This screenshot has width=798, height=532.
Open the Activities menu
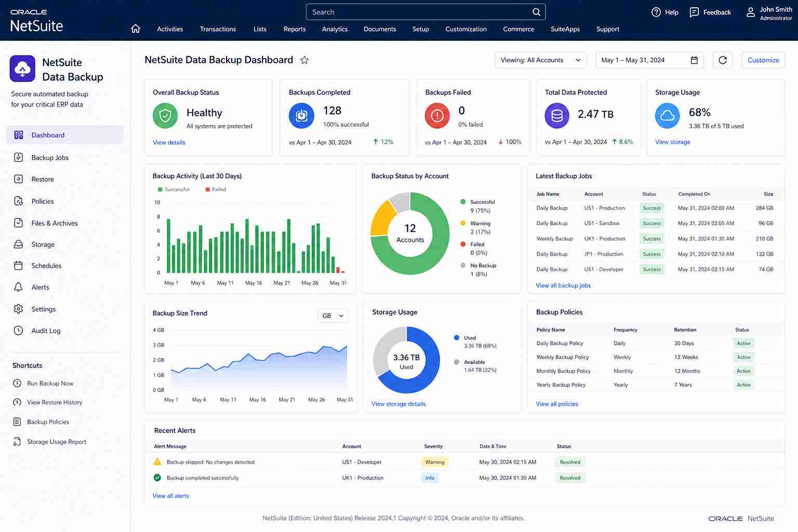(170, 29)
